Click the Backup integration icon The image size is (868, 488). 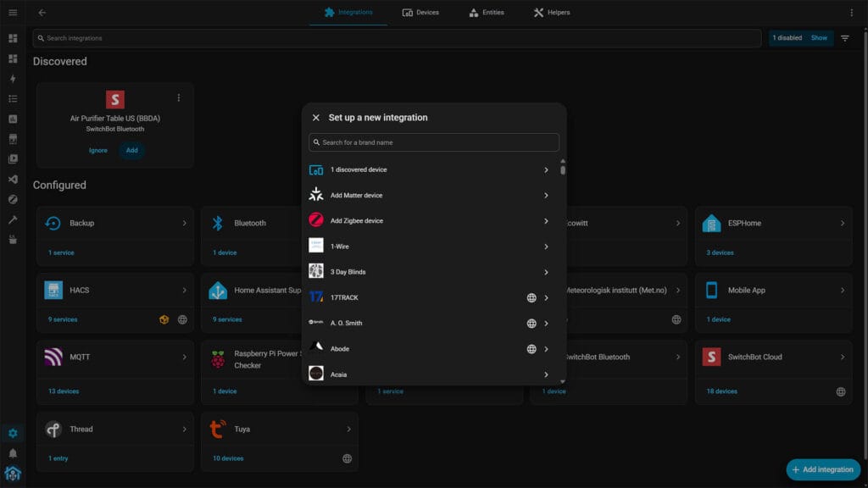[53, 223]
